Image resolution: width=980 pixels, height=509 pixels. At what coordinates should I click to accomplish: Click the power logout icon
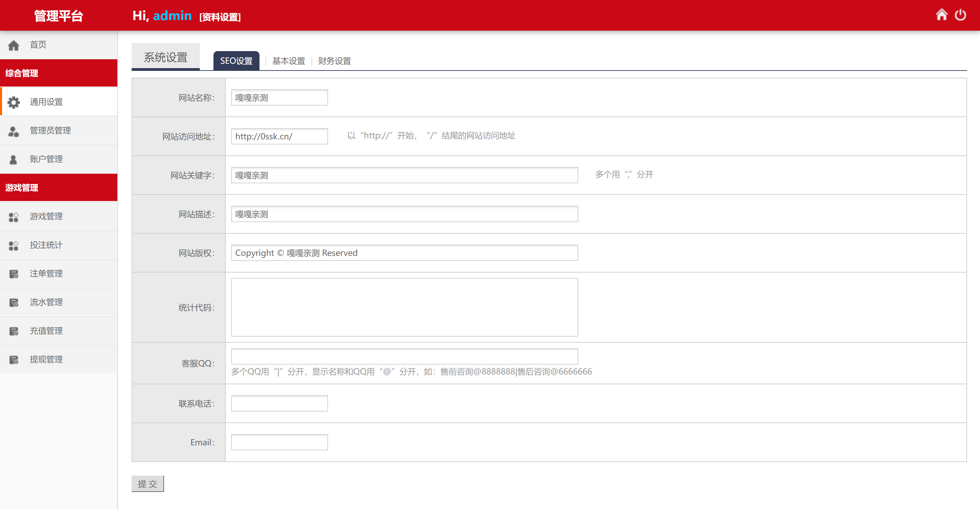click(960, 15)
